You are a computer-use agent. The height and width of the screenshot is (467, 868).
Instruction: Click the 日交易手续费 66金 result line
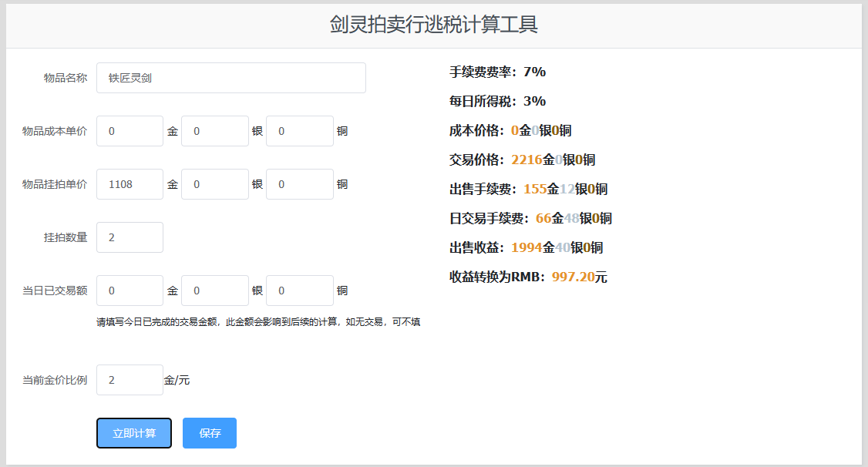tap(530, 218)
